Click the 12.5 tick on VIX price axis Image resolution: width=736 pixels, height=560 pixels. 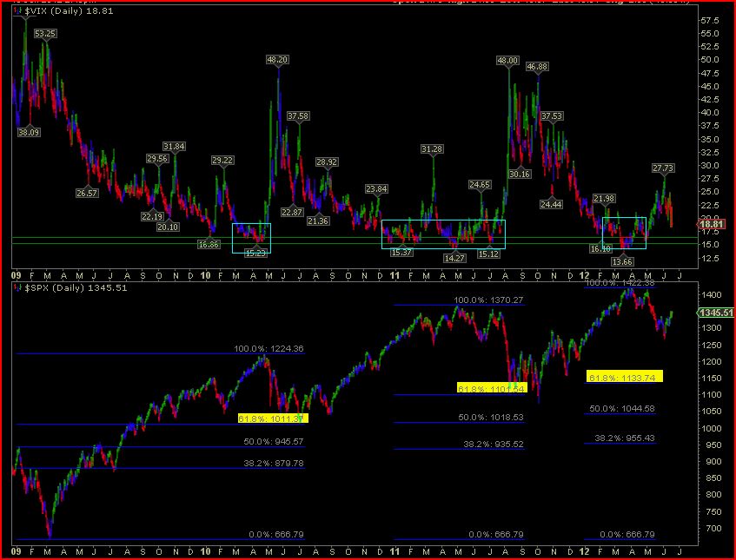[710, 258]
